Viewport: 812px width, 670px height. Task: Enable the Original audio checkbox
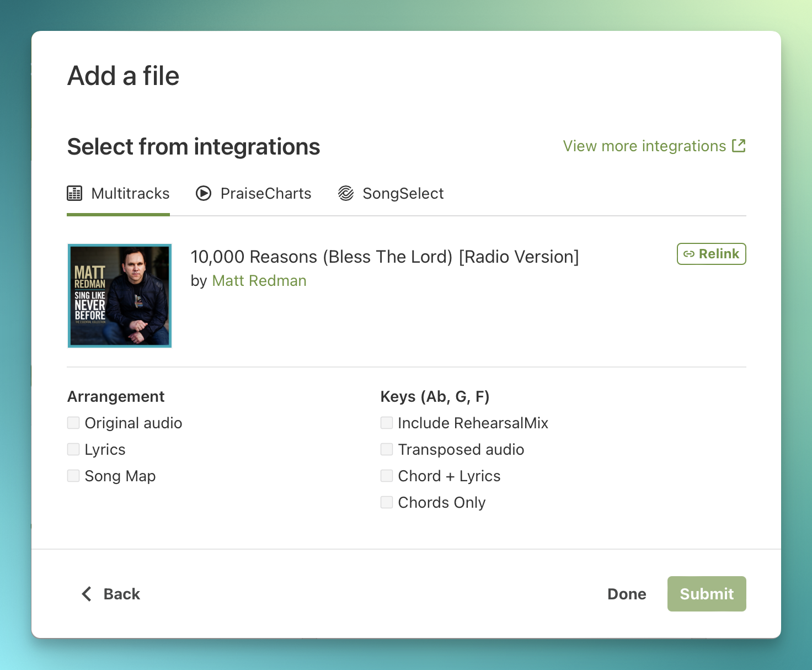click(73, 423)
